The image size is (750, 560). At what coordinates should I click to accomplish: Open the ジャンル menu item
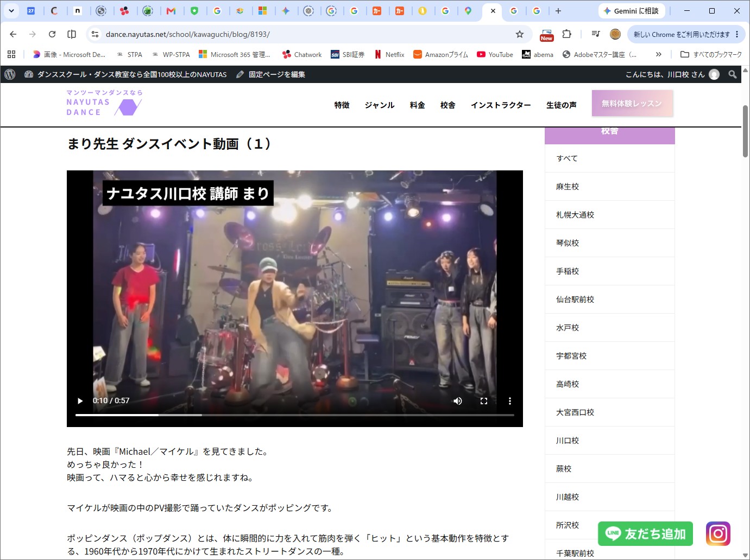tap(380, 105)
